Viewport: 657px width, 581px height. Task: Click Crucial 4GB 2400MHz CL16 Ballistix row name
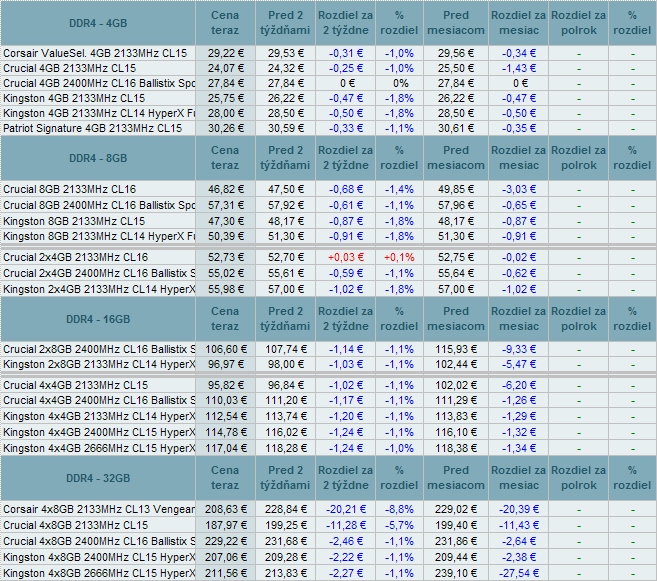click(x=99, y=83)
